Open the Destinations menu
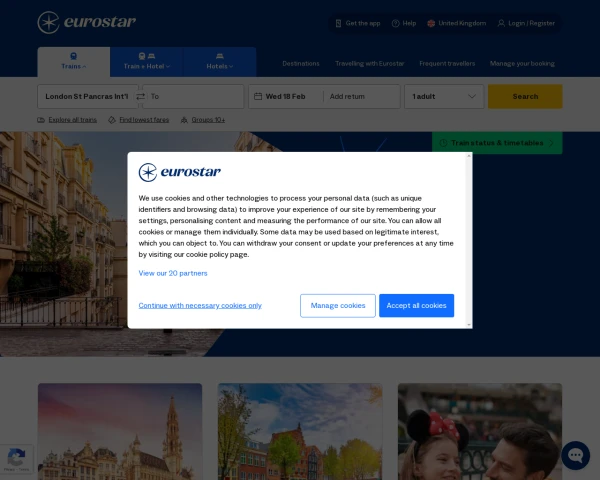Image resolution: width=600 pixels, height=480 pixels. point(301,64)
